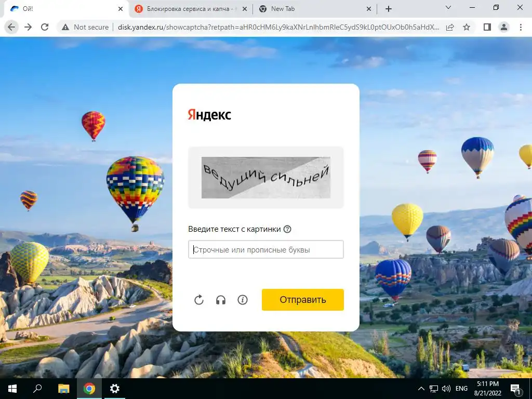Screen dimensions: 532x399
Task: Expand the tab search chevron
Action: pos(448,7)
